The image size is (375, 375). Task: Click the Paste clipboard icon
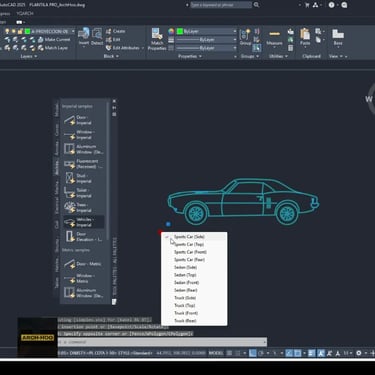click(305, 34)
